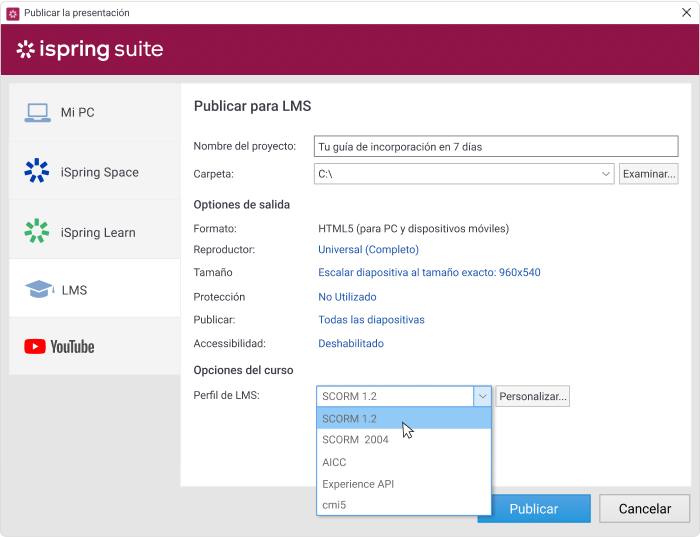Screen dimensions: 700x537
Task: Click the Optiones de salida heading
Action: 242,204
